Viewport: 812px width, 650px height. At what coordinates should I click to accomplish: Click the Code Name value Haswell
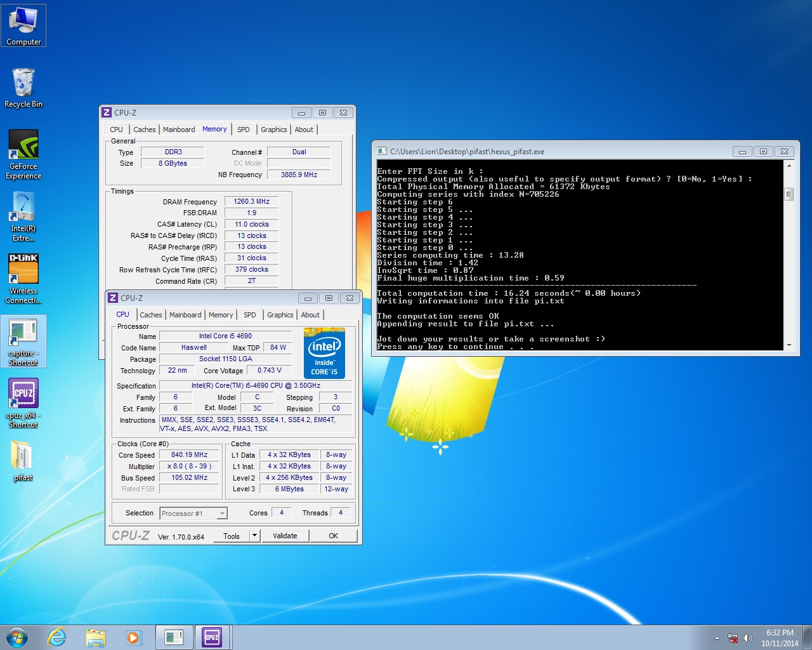pos(193,347)
